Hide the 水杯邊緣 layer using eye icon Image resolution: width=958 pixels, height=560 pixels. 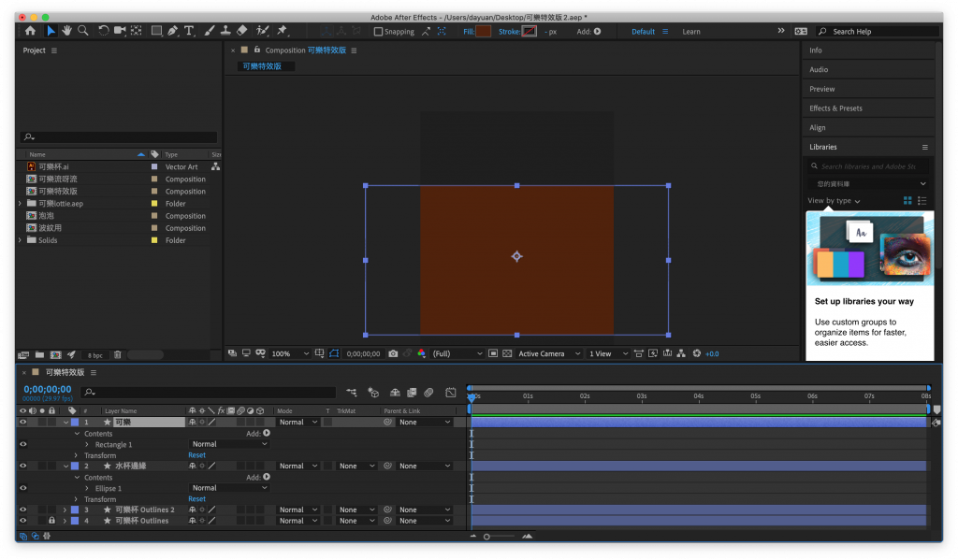23,466
